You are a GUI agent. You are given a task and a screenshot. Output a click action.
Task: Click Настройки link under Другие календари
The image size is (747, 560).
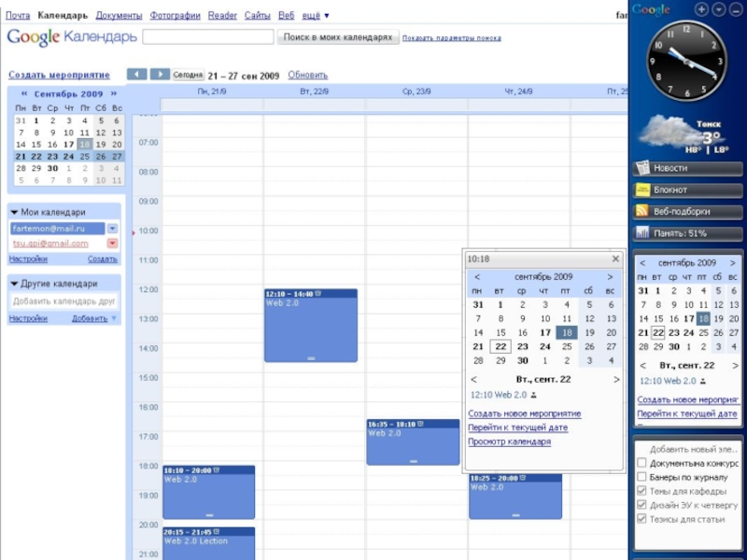[x=28, y=318]
